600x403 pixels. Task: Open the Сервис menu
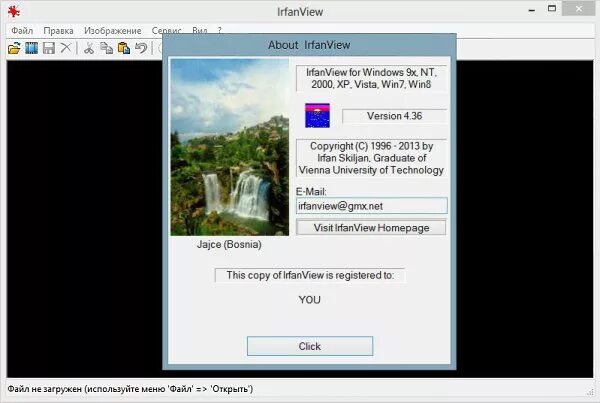166,31
